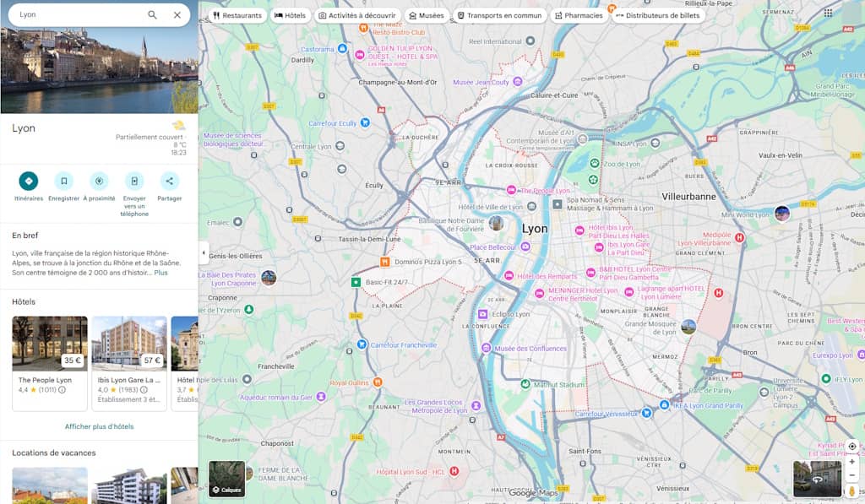The height and width of the screenshot is (504, 865).
Task: Show Distributeurs de billets on the map
Action: tap(658, 14)
